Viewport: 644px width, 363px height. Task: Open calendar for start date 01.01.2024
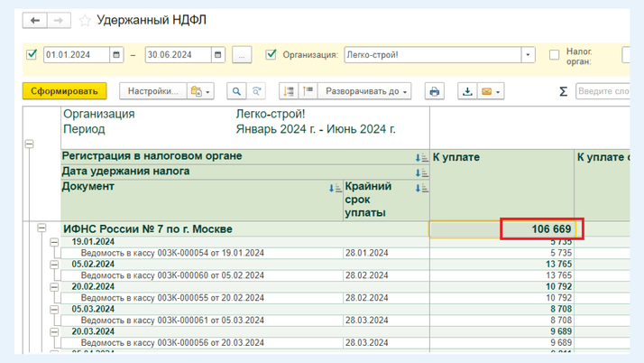point(116,55)
